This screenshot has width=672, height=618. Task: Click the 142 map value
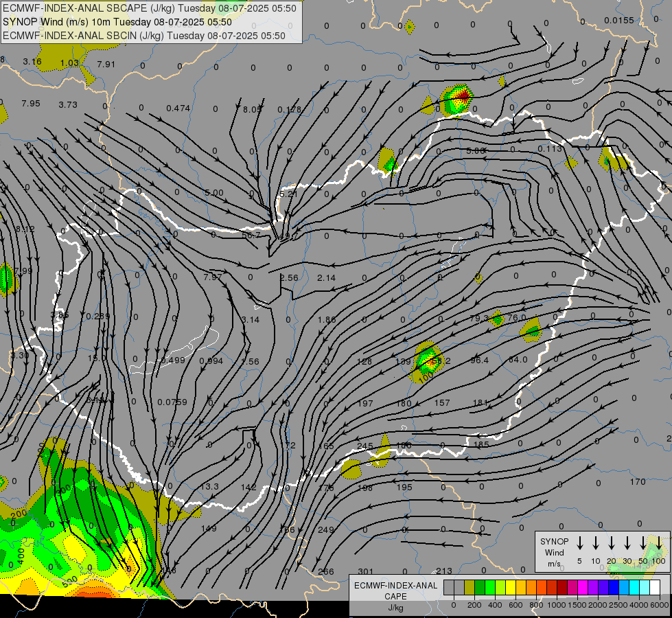coord(248,488)
